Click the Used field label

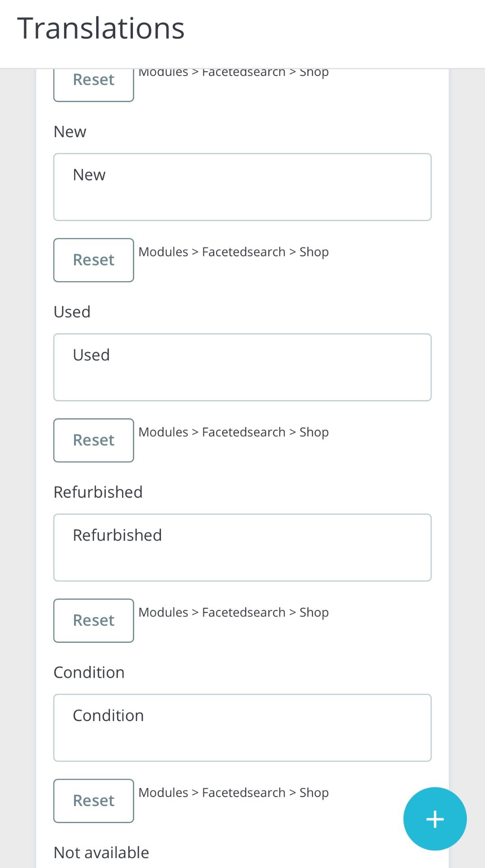point(72,312)
